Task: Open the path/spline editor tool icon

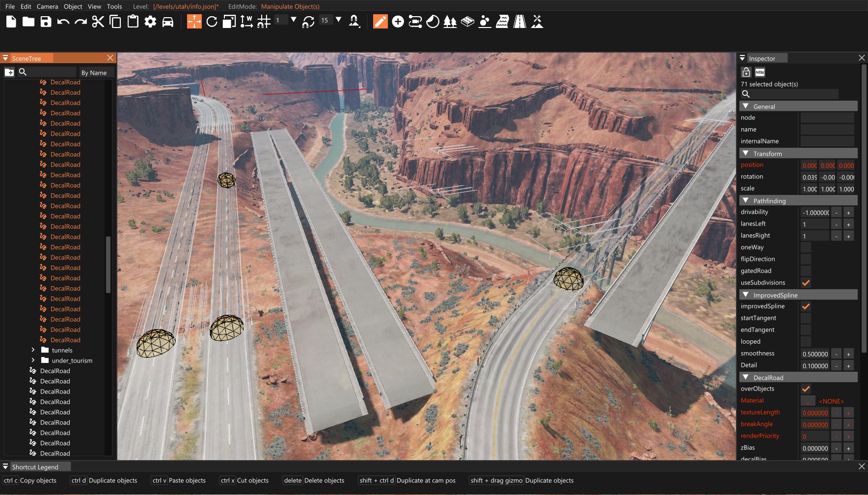Action: pos(415,22)
